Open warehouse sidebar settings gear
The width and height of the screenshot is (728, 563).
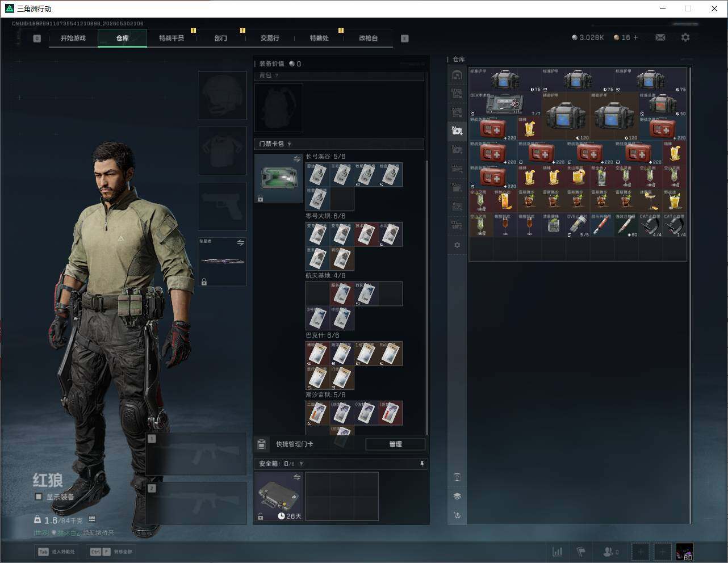457,245
